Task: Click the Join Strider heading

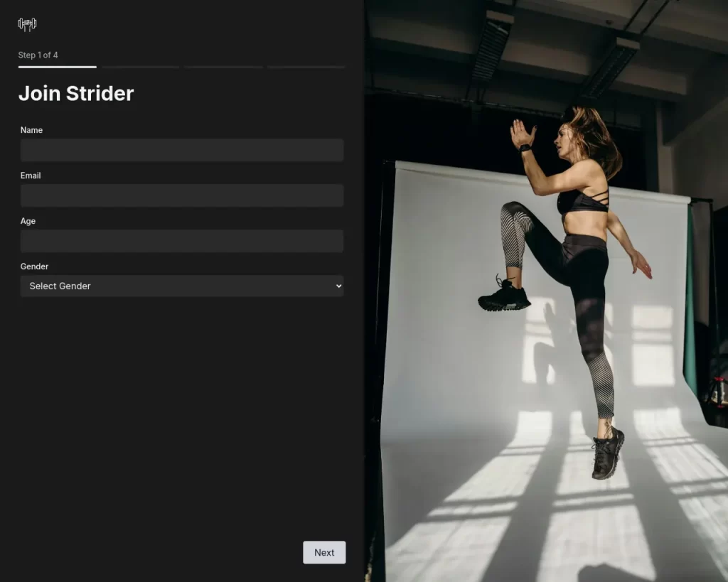Action: (x=76, y=93)
